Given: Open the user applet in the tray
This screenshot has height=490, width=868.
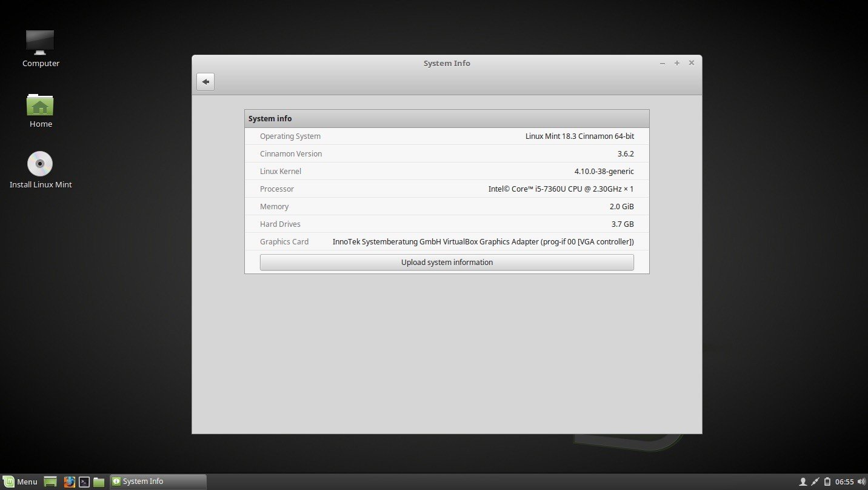Looking at the screenshot, I should pyautogui.click(x=803, y=482).
